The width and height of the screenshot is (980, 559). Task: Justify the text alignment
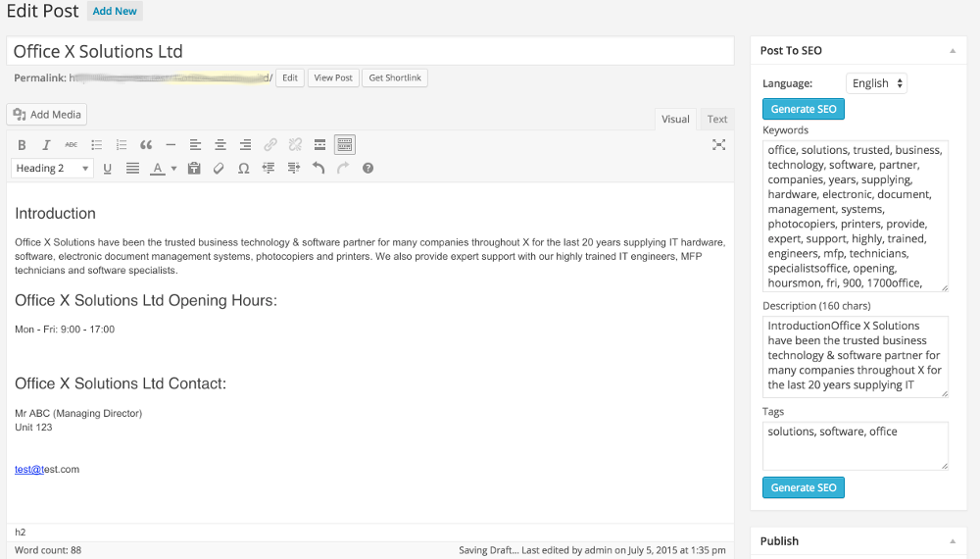tap(132, 169)
